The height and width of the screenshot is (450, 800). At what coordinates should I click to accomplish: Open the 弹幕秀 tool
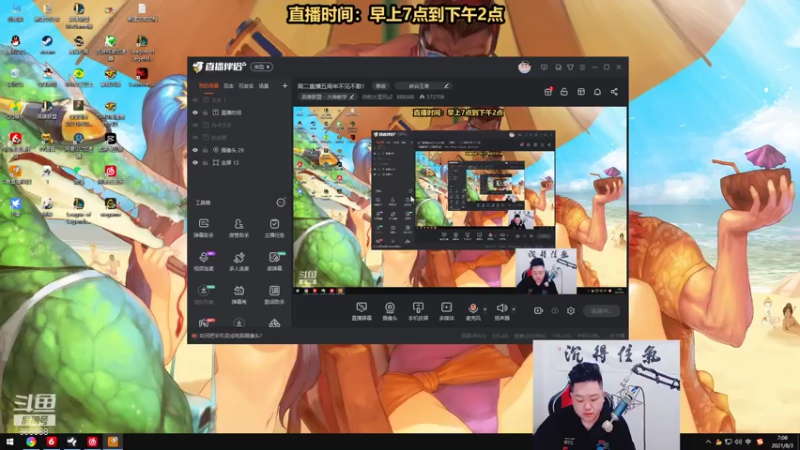click(239, 295)
